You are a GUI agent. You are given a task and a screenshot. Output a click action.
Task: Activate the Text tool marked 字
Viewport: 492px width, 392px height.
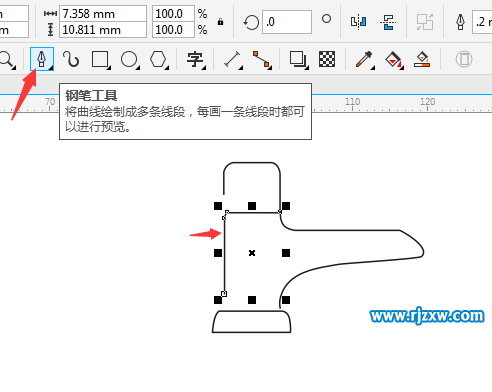(196, 60)
